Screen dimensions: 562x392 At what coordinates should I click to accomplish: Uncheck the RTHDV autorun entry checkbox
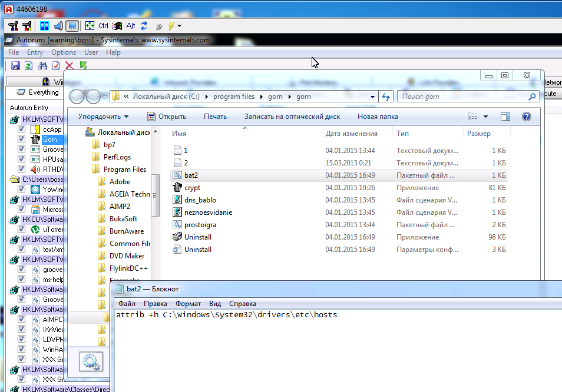pos(21,169)
